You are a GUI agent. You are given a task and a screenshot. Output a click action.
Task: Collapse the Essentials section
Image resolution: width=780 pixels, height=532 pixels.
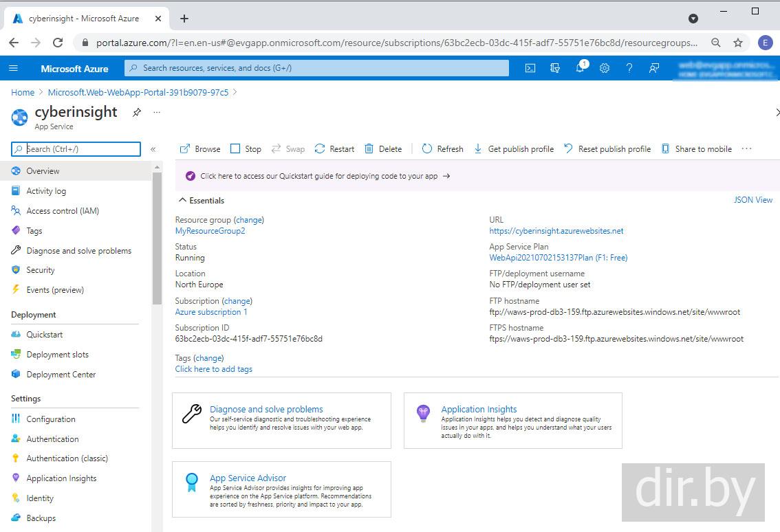[x=182, y=201]
